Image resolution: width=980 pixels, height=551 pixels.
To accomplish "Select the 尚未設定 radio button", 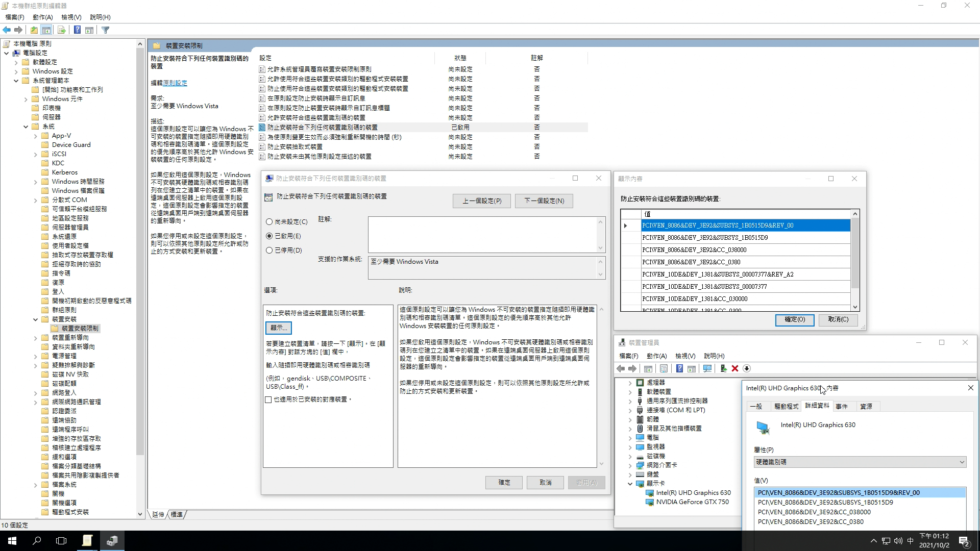I will [269, 222].
